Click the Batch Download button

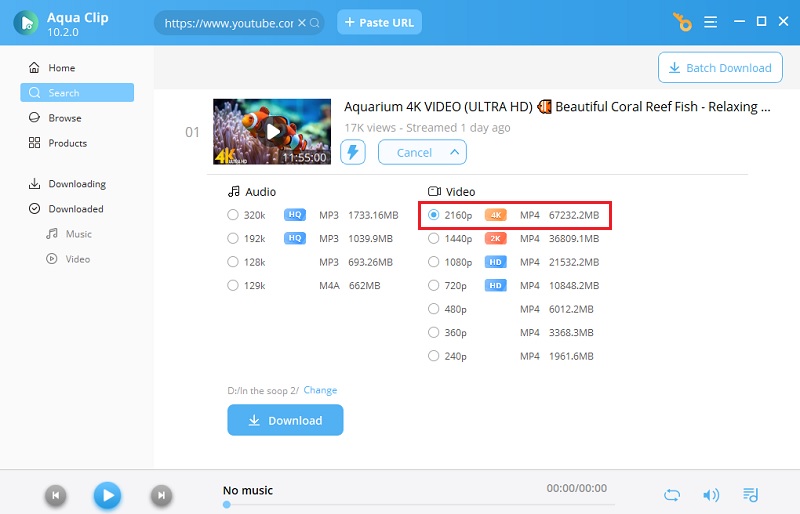pos(720,67)
